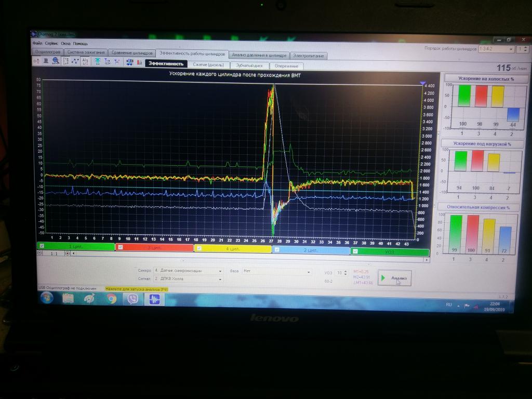Screen dimensions: 532x399
Task: Open the paint palette taskbar icon
Action: coord(89,299)
